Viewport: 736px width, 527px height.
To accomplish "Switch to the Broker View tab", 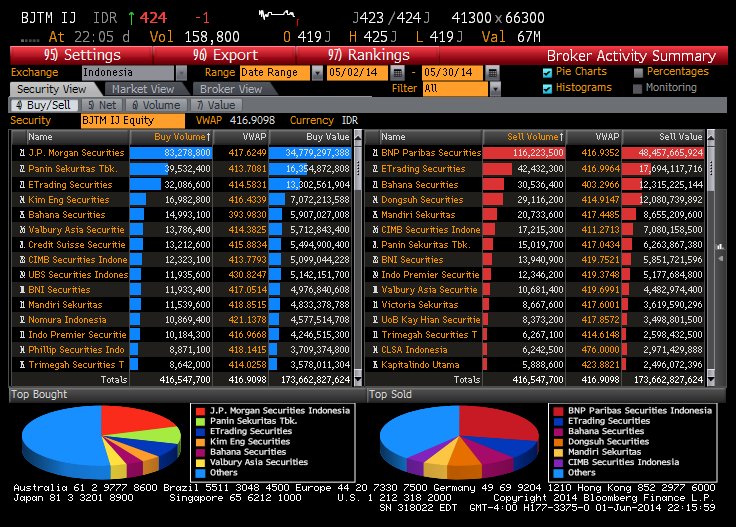I will pyautogui.click(x=229, y=89).
